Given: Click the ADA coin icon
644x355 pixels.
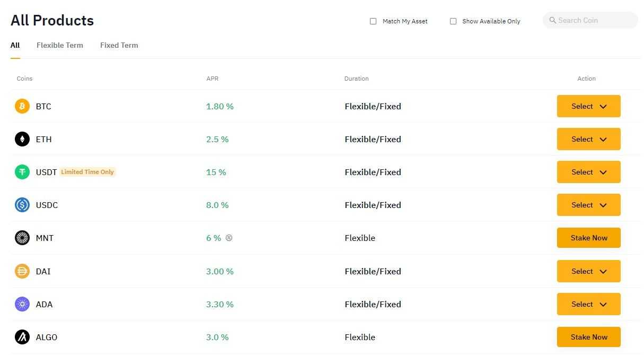Looking at the screenshot, I should [22, 304].
